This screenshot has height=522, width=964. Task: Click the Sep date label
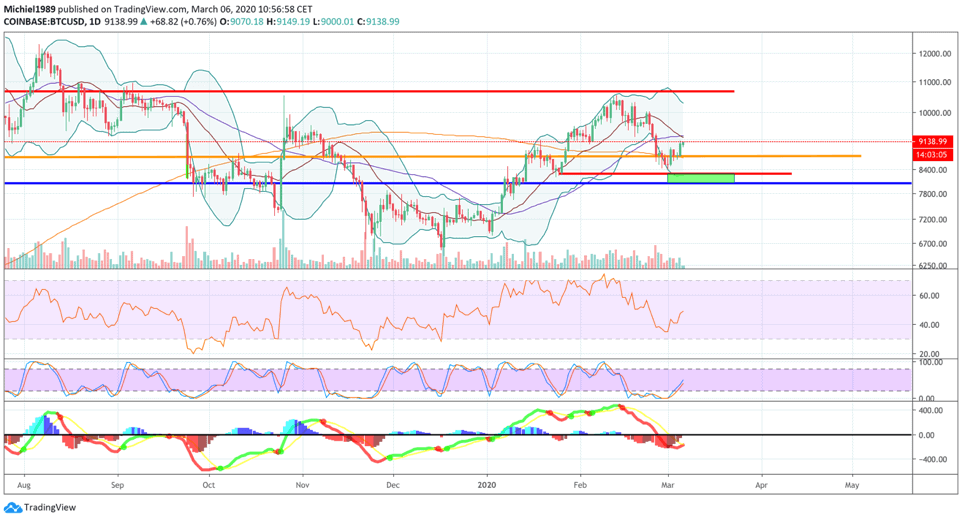117,485
